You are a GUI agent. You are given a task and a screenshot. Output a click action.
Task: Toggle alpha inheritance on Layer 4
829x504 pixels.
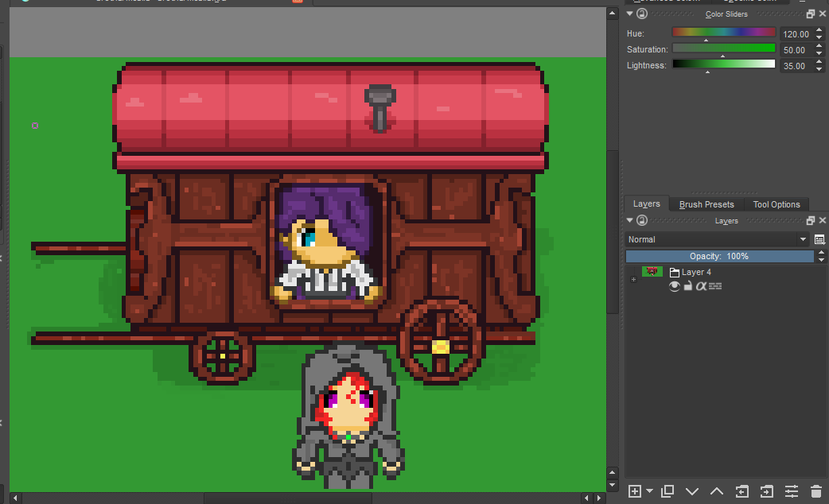pyautogui.click(x=701, y=286)
